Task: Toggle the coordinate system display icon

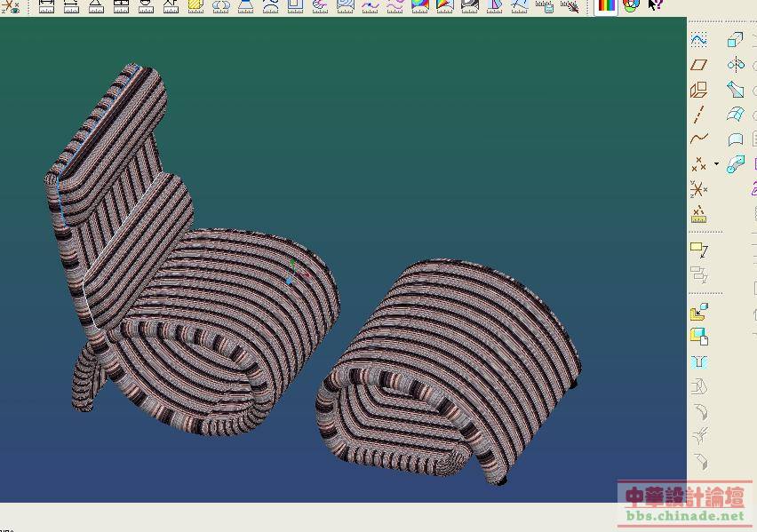Action: pyautogui.click(x=10, y=6)
